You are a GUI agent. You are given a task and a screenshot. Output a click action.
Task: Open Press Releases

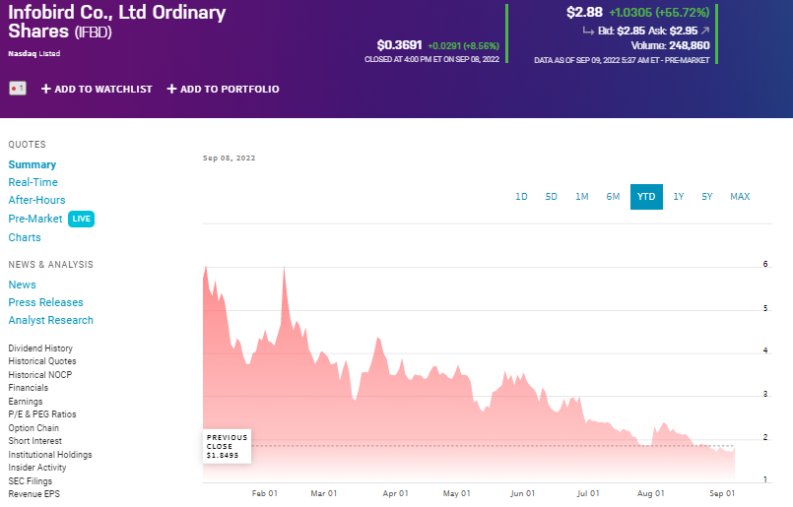[x=46, y=303]
